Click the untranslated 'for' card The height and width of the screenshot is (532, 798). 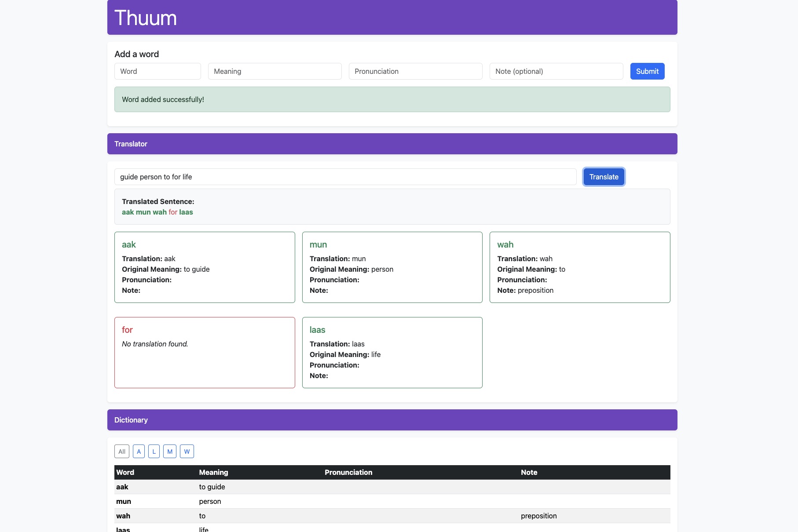pos(205,353)
